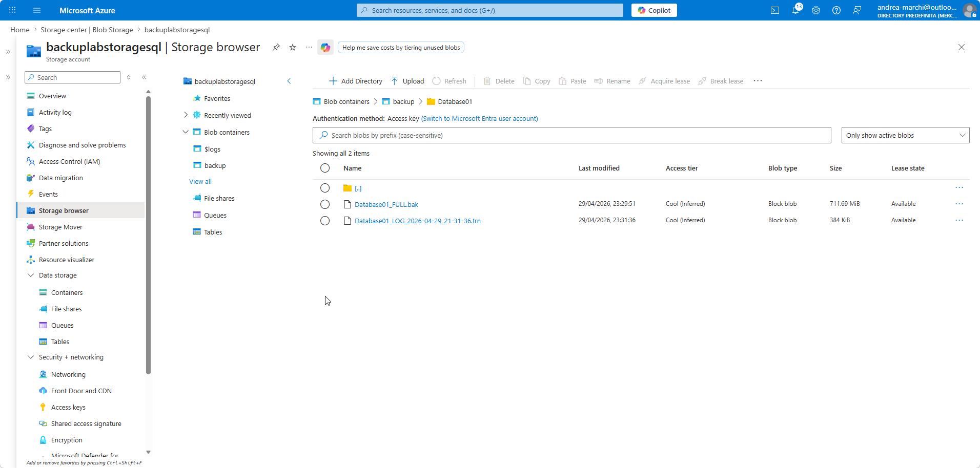
Task: Open Access keys in the sidebar
Action: coord(68,407)
